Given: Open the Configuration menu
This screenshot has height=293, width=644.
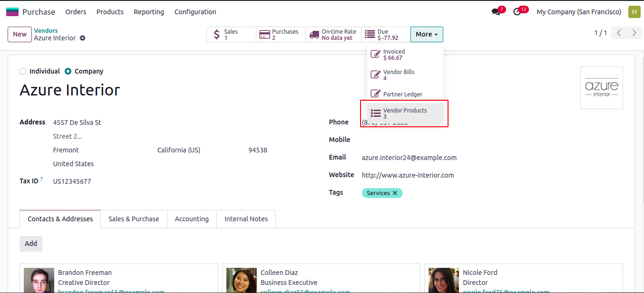Looking at the screenshot, I should 195,12.
